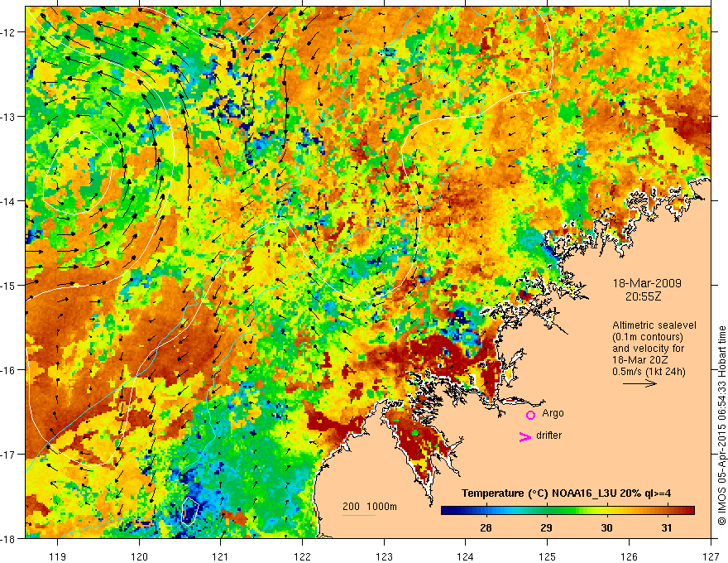Click the "Temperature (°C) NOAA16_L3U 20% ql>=4" title
This screenshot has height=563, width=728.
click(x=566, y=493)
